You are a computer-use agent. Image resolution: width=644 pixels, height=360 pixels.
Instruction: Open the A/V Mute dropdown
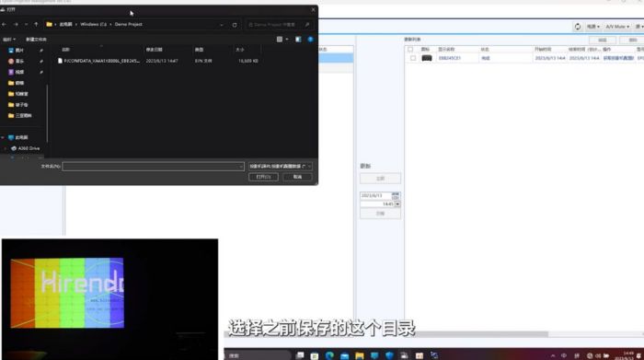pos(617,27)
